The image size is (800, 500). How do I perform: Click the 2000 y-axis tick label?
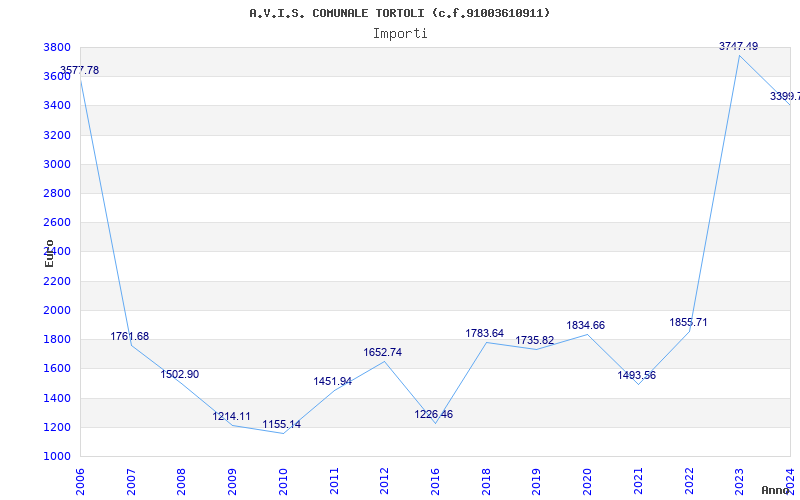(57, 310)
